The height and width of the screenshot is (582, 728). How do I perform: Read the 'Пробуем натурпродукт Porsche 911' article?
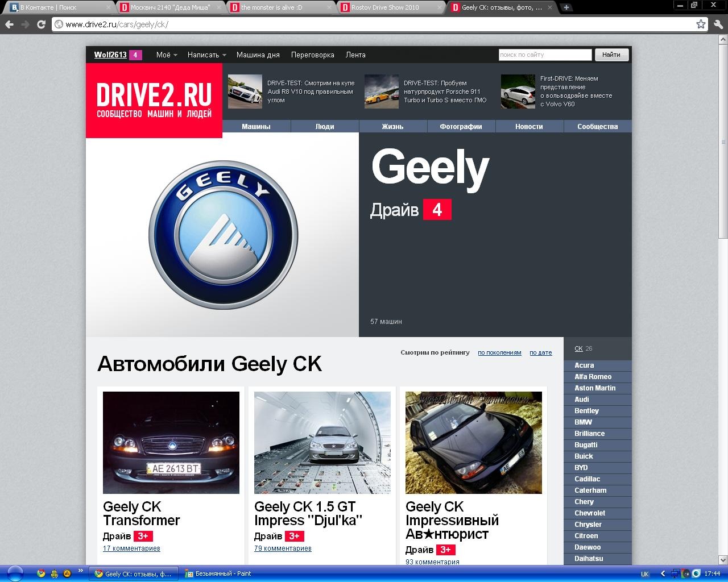(x=445, y=92)
